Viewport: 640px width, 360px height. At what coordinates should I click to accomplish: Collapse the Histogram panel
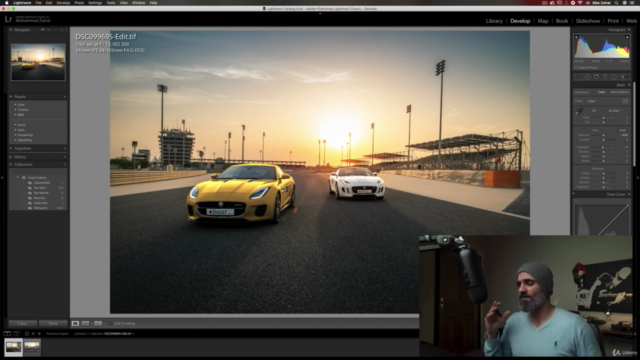coord(629,30)
